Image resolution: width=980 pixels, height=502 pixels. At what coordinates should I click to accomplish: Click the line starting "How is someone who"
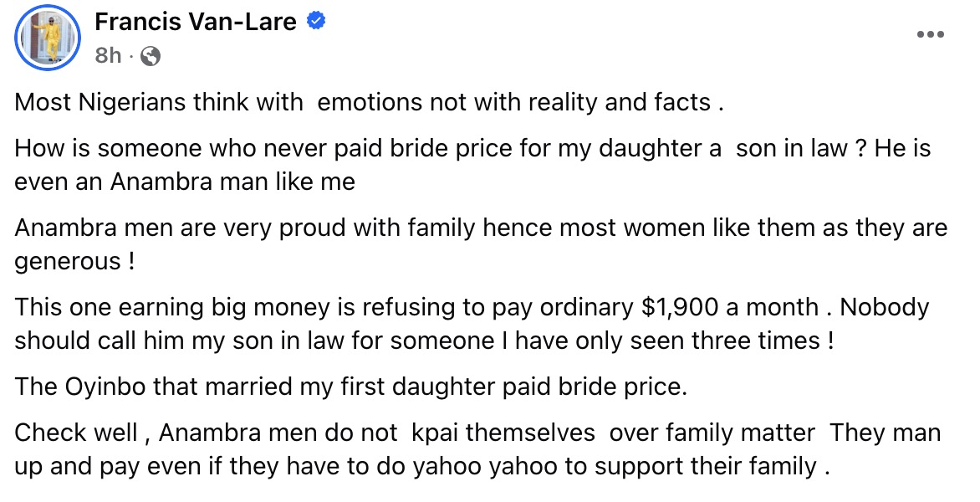point(472,150)
